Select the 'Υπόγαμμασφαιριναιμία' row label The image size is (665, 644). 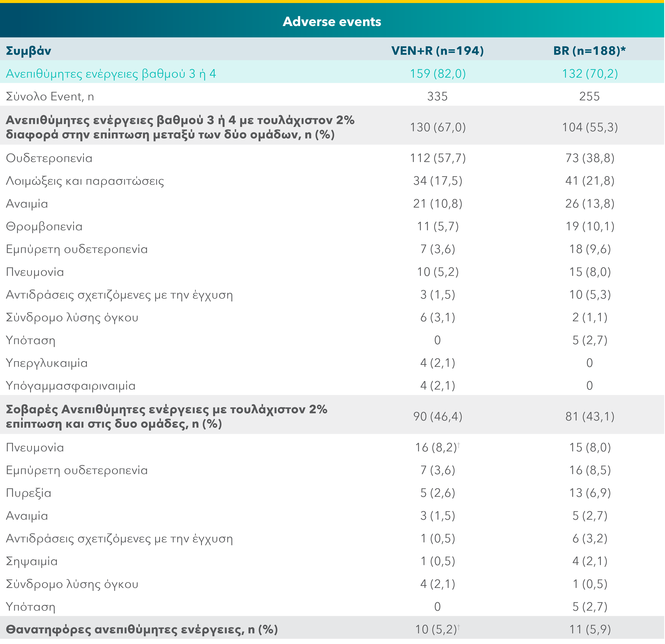click(71, 386)
